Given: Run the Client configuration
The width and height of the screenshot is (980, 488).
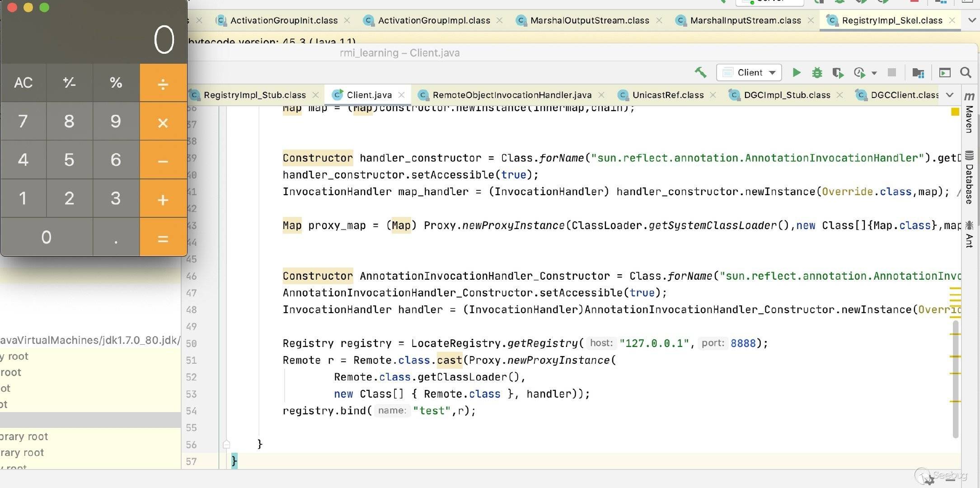Looking at the screenshot, I should coord(797,73).
